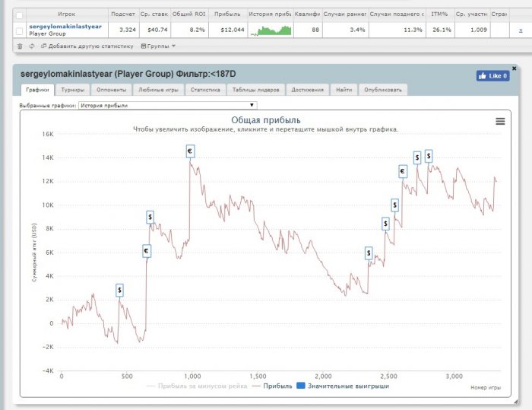This screenshot has height=410, width=532.
Task: Open the chart hamburger menu
Action: click(x=500, y=121)
